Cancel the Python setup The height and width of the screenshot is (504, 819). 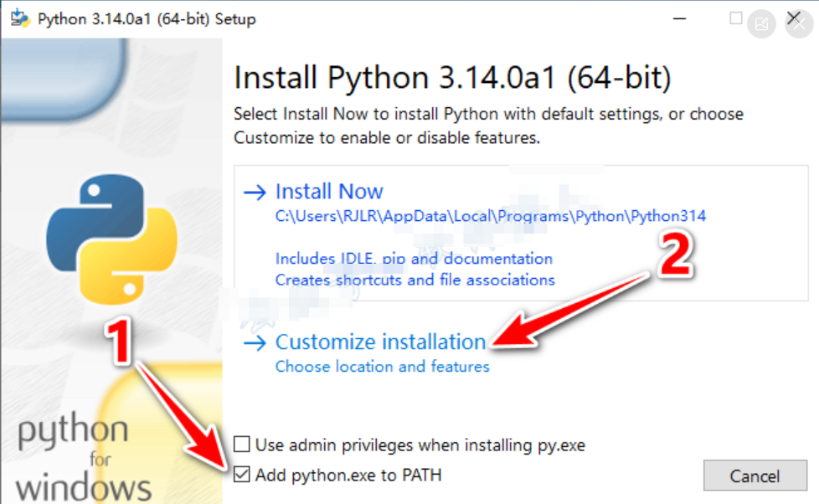pos(755,476)
